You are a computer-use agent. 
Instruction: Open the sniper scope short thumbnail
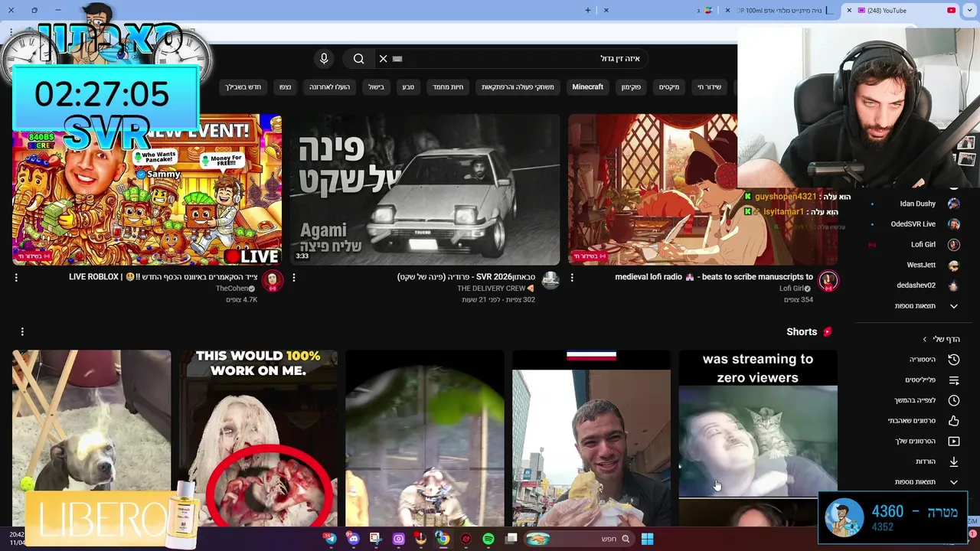425,439
